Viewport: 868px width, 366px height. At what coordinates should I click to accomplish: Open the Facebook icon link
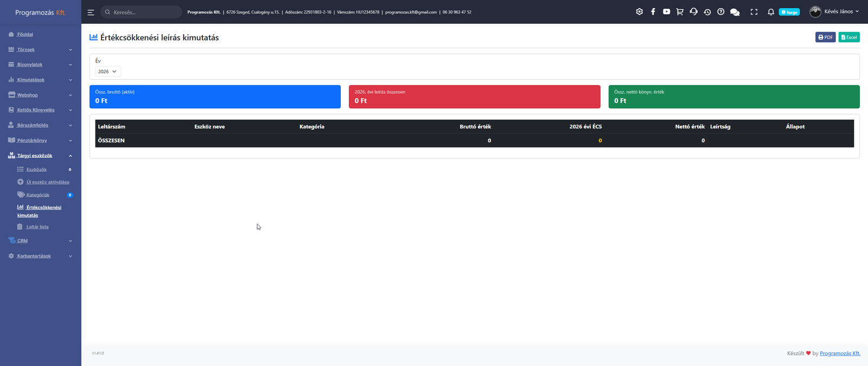tap(653, 11)
